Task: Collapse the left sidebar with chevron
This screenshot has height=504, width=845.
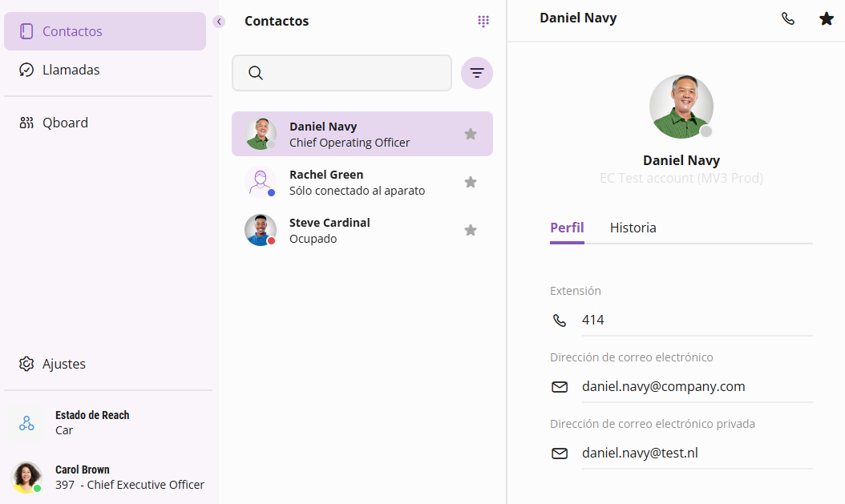Action: click(x=219, y=22)
